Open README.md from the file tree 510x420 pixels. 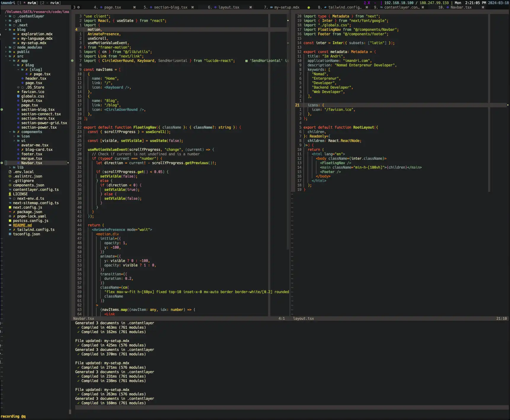pos(22,225)
